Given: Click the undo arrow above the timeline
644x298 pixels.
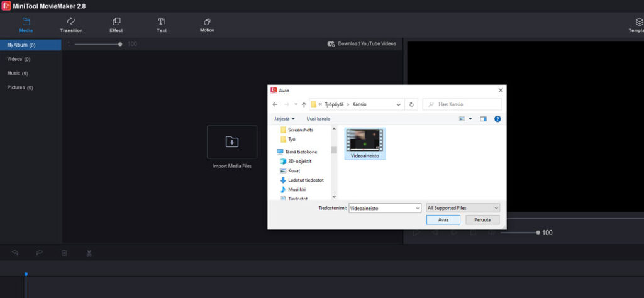Looking at the screenshot, I should [15, 253].
